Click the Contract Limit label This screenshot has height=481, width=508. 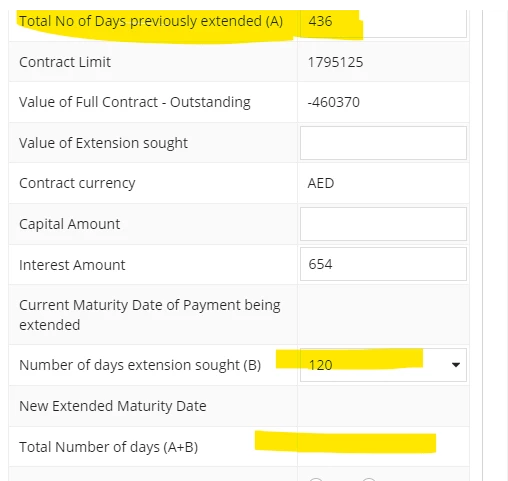[65, 62]
